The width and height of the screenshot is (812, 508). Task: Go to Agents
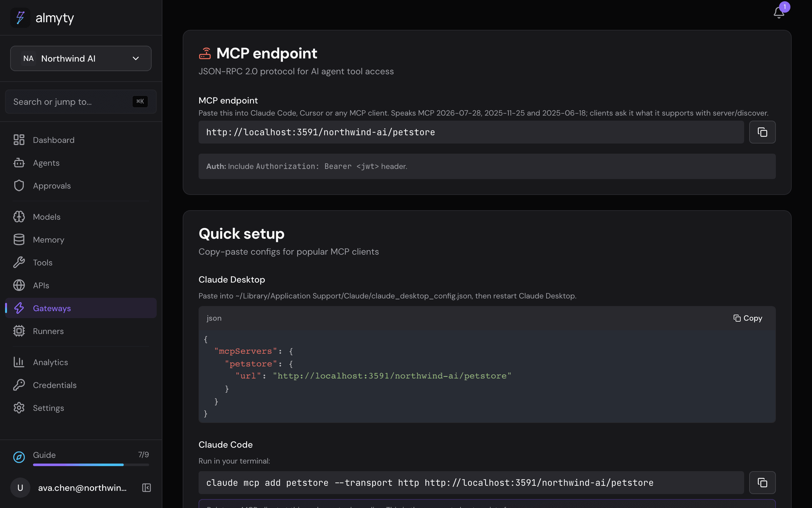(81, 163)
